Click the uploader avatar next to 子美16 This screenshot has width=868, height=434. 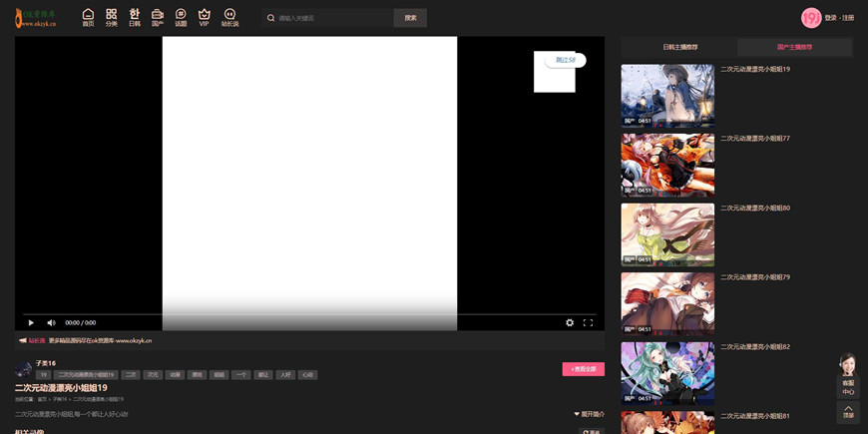pyautogui.click(x=23, y=369)
